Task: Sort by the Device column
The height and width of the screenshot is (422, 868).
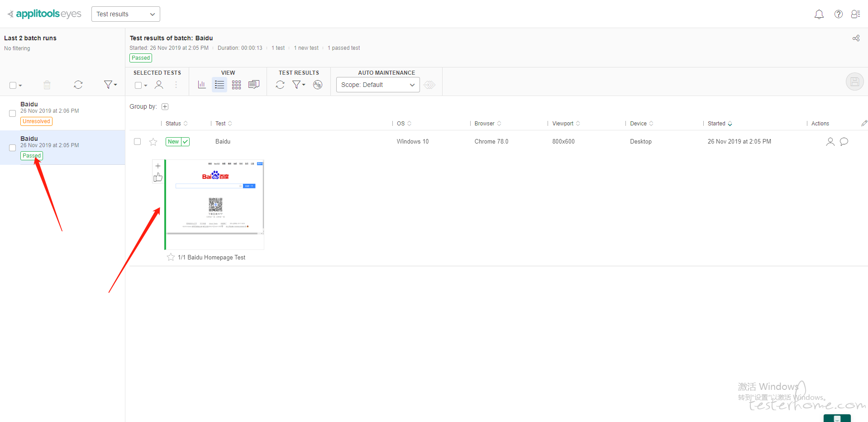Action: pyautogui.click(x=642, y=124)
